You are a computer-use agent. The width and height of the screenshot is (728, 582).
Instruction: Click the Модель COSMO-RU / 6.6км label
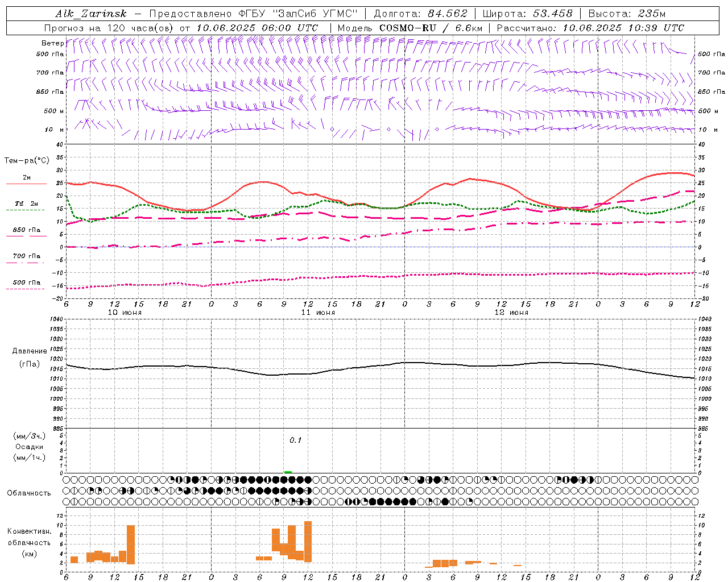point(410,28)
